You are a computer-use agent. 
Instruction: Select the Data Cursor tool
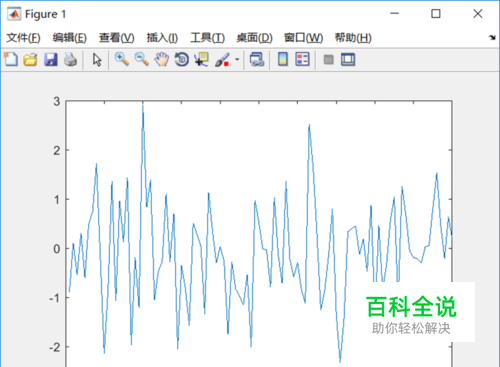[x=202, y=60]
